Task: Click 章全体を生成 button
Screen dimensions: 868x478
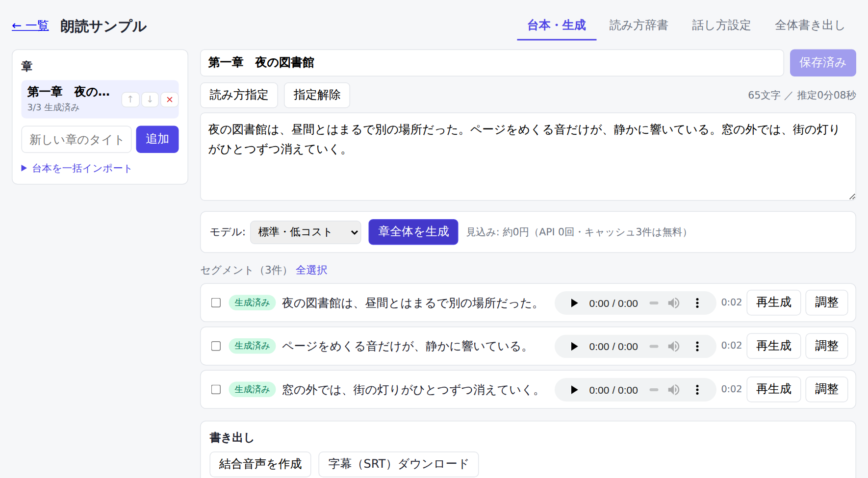Action: (x=413, y=232)
